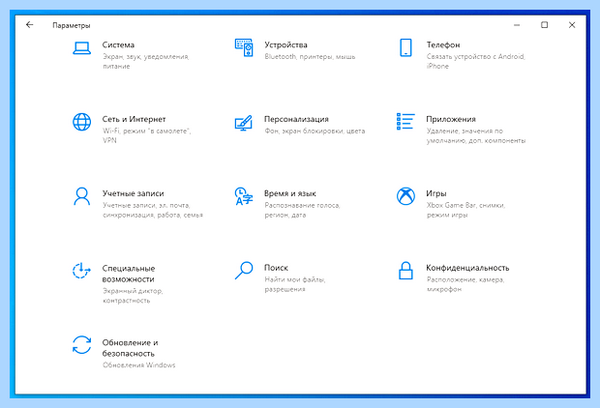Click the Телефон phone icon
The width and height of the screenshot is (600, 408).
406,47
